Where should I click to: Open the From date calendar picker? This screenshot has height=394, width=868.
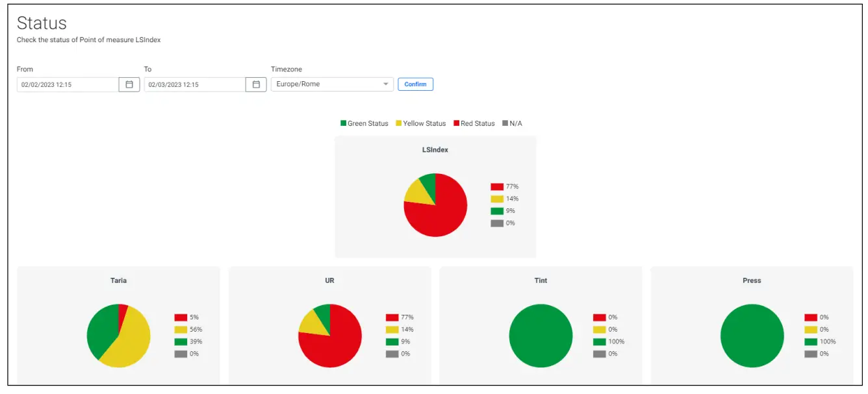[129, 84]
